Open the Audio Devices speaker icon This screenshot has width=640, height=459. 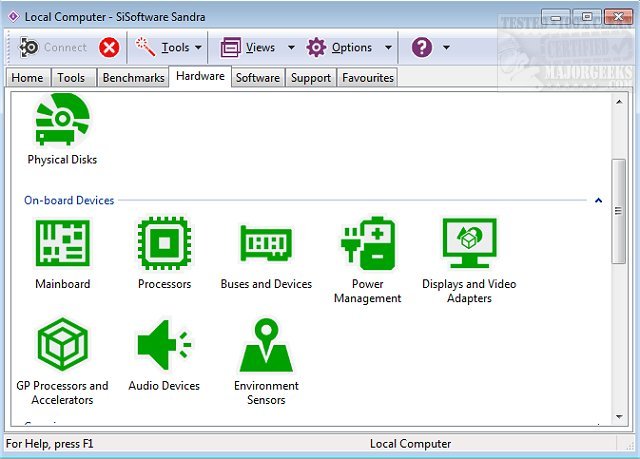click(164, 345)
